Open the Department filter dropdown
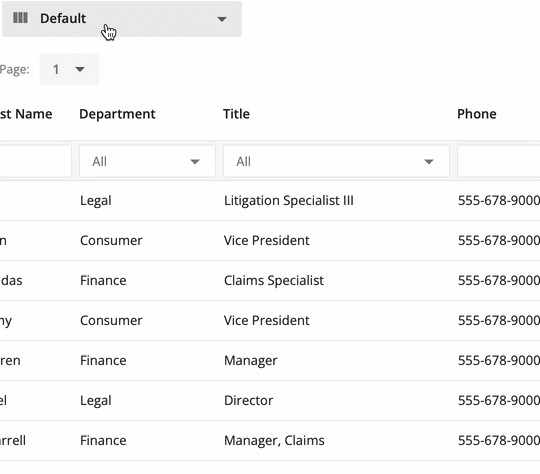The width and height of the screenshot is (540, 474). click(147, 161)
